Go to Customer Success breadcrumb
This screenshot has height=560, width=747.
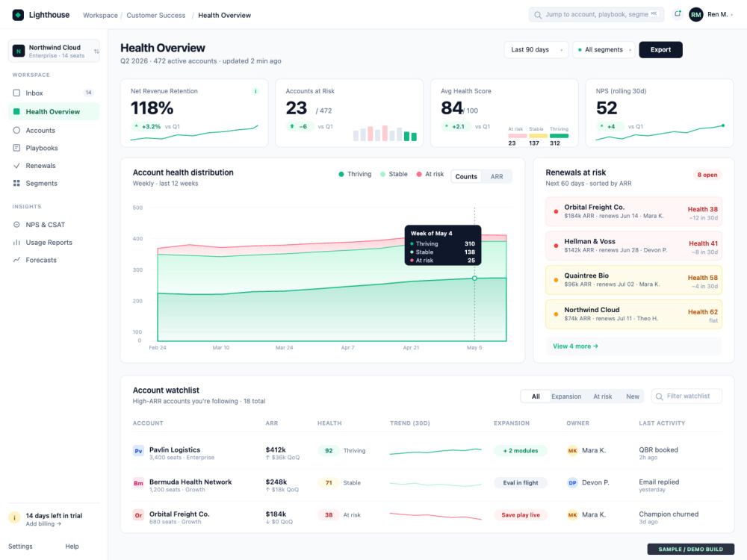coord(156,15)
